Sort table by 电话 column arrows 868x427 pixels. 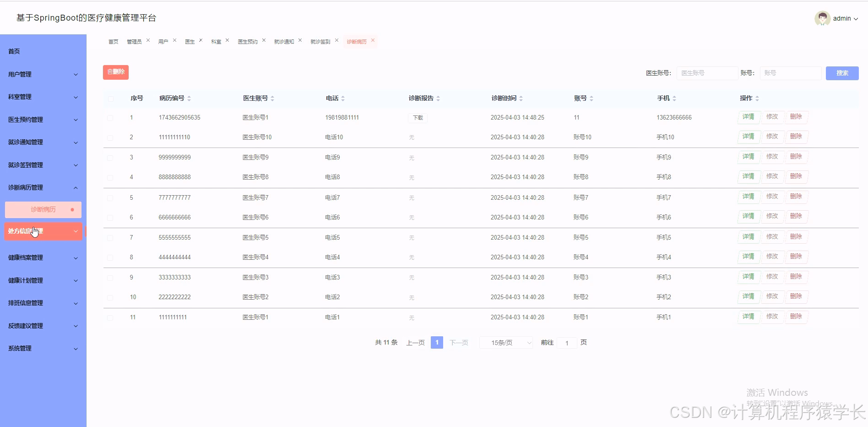(342, 98)
